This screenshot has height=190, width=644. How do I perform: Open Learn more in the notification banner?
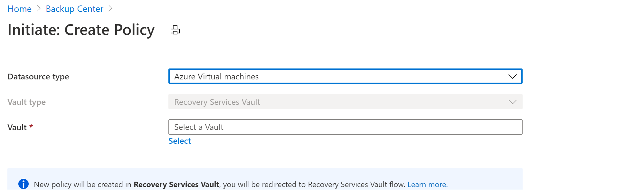[x=428, y=184]
